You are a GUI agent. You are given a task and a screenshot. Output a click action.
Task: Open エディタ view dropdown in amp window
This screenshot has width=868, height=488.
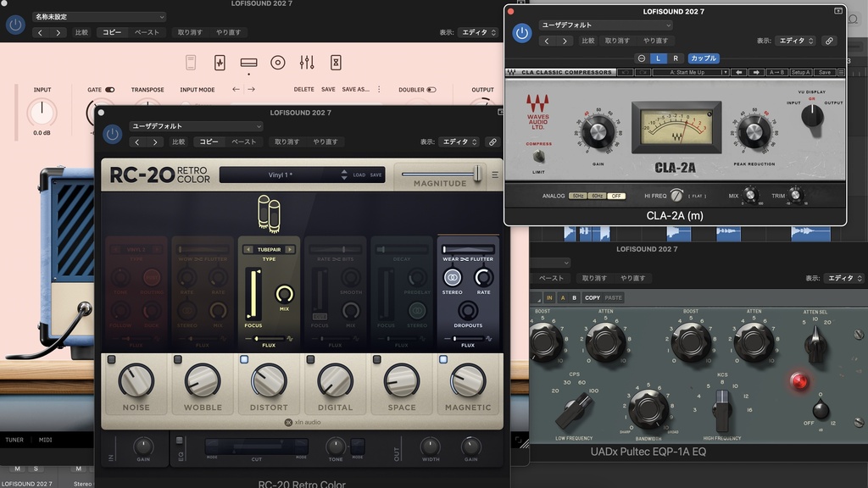478,33
